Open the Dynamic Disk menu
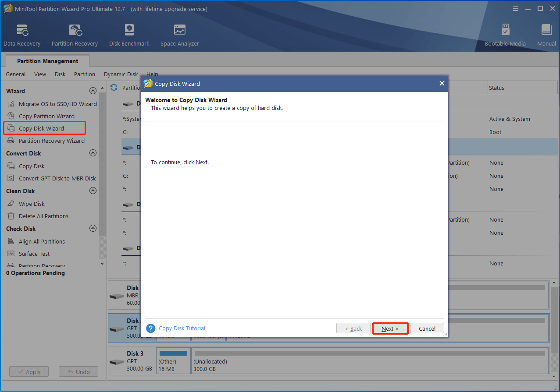 120,74
